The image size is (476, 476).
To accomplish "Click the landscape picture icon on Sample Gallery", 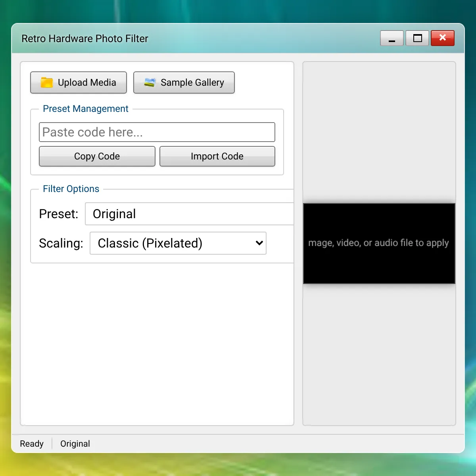I will click(x=150, y=83).
